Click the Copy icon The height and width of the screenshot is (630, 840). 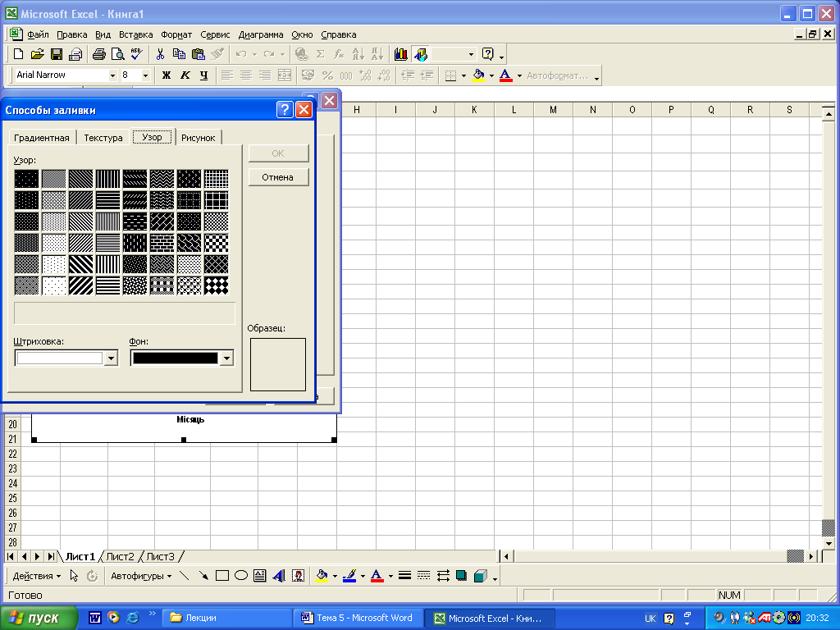point(179,54)
